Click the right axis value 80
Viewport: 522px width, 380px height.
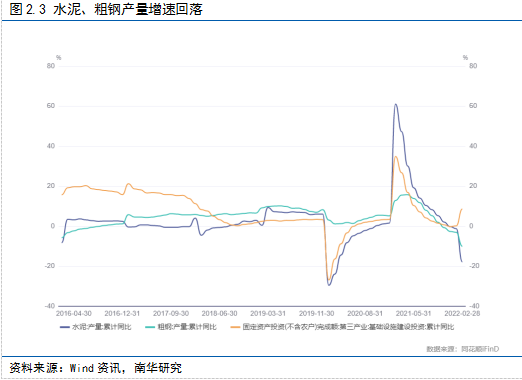coord(473,66)
